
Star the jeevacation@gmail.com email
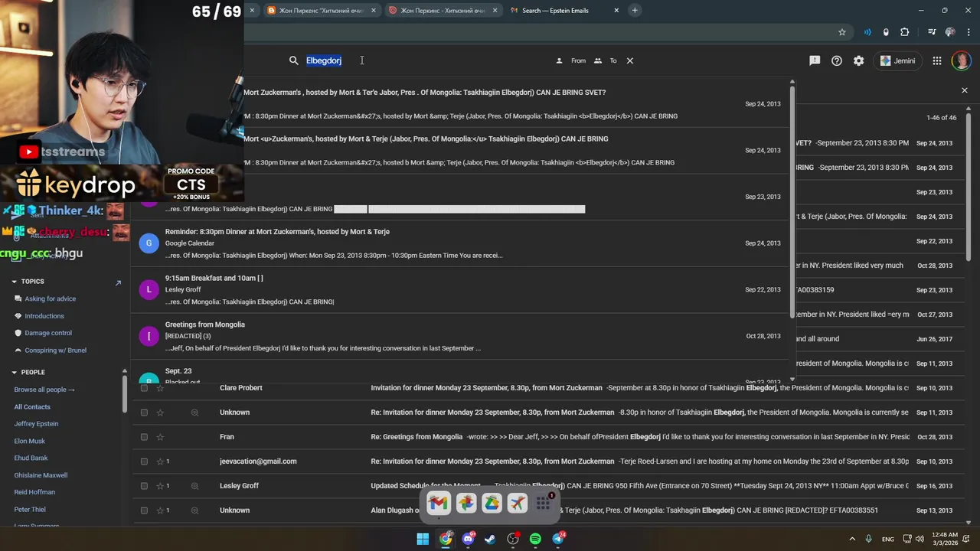click(x=160, y=461)
